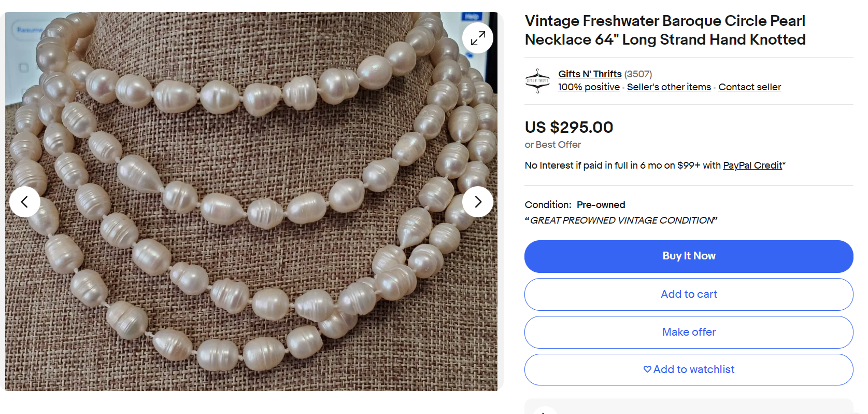Click the Pre-owned condition value
Viewport: 868px width, 414px height.
pyautogui.click(x=601, y=205)
